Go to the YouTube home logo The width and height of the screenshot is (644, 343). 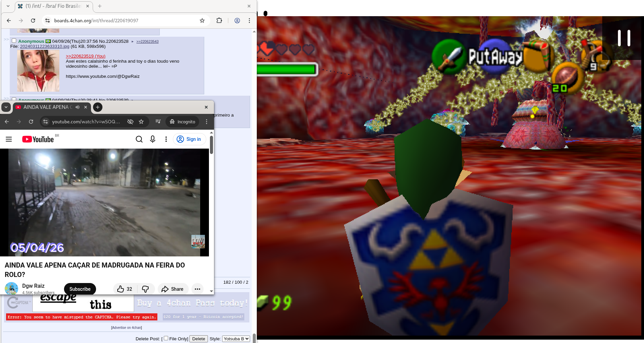[38, 139]
